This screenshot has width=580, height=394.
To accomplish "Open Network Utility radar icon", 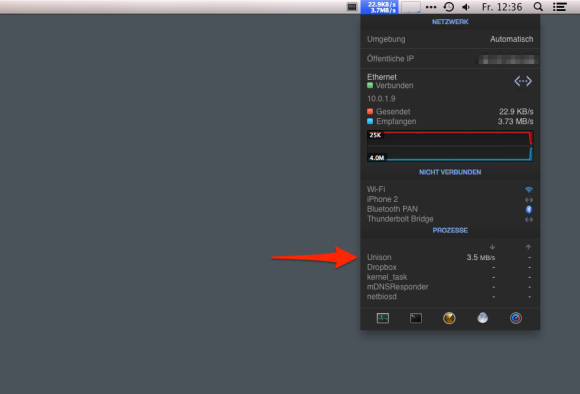I will pos(449,318).
